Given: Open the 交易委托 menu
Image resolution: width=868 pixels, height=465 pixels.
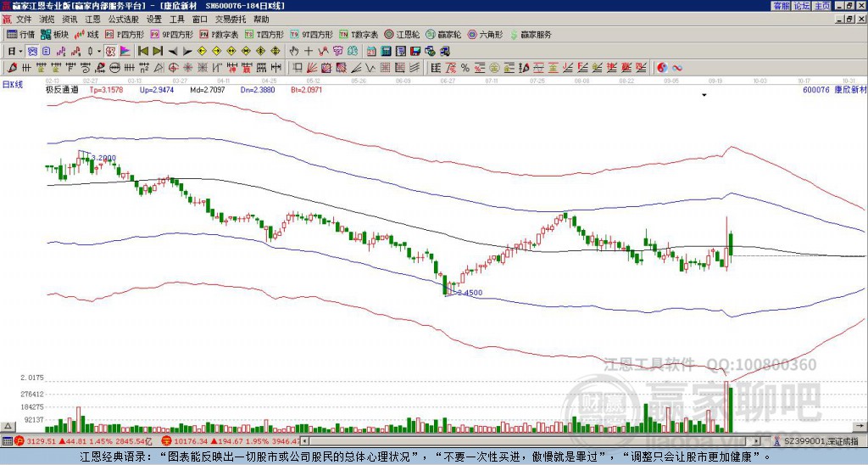Looking at the screenshot, I should pyautogui.click(x=231, y=20).
